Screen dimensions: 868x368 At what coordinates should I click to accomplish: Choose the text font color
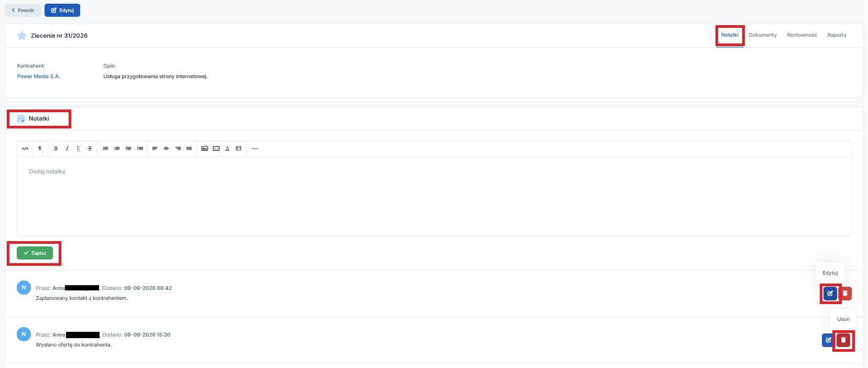[227, 149]
